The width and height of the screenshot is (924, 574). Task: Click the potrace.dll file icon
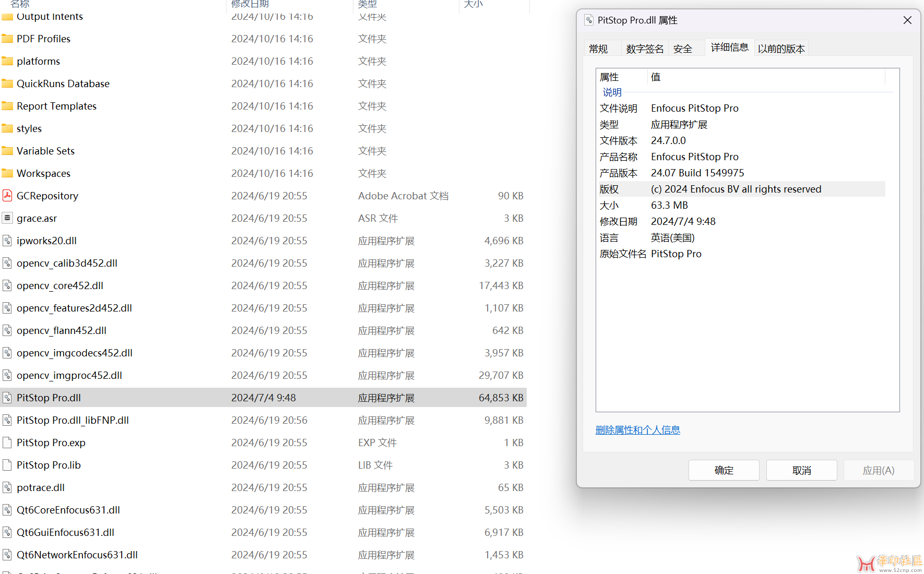(7, 487)
